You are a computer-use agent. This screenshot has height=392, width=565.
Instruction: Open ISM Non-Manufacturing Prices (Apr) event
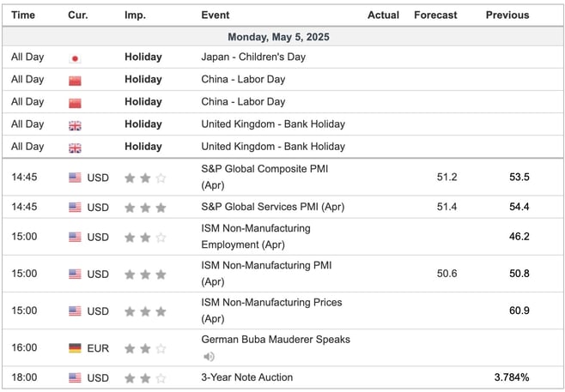click(x=271, y=311)
